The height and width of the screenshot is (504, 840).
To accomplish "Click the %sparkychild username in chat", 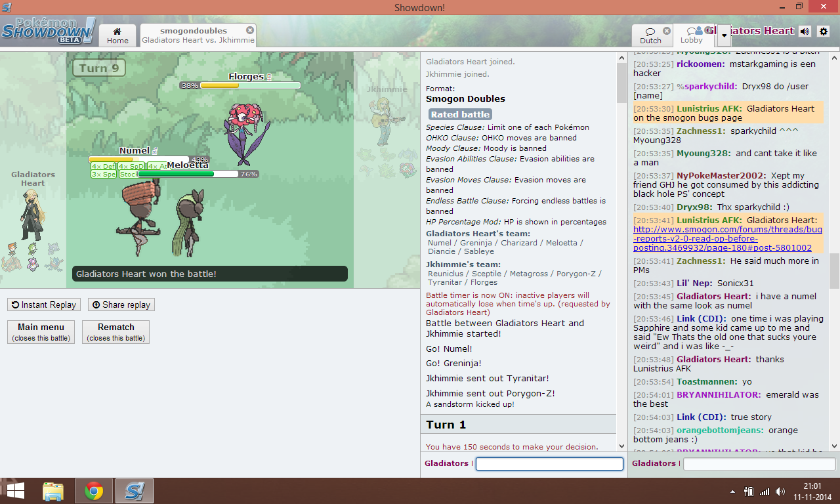I will pos(707,87).
